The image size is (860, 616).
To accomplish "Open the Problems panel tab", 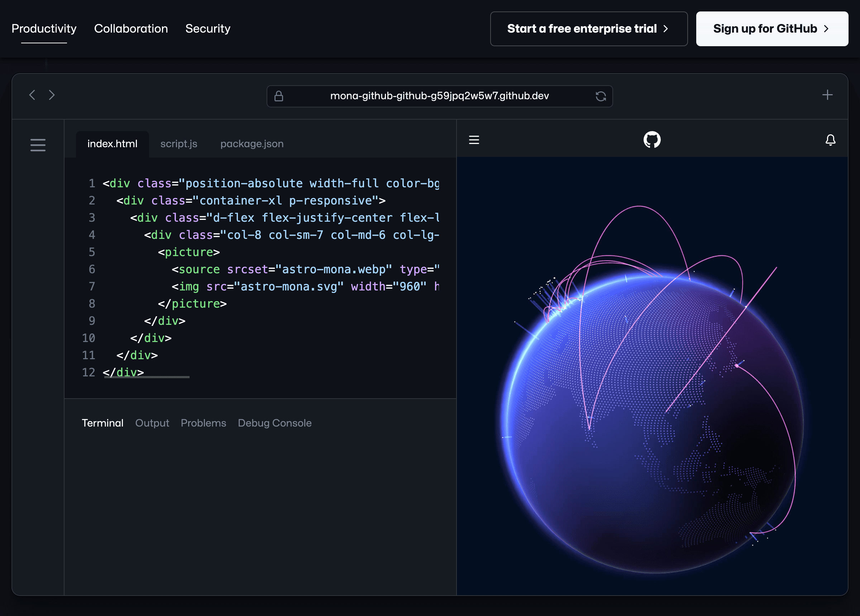I will 203,423.
